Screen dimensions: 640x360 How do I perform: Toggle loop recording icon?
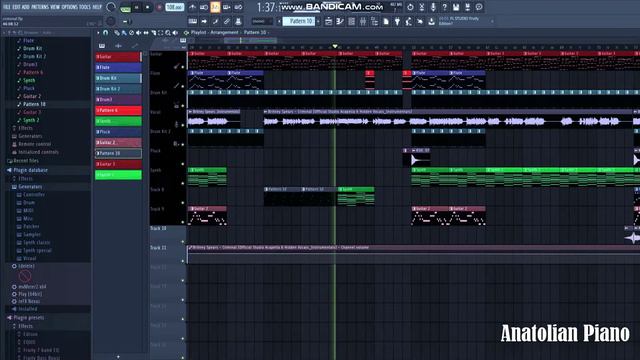click(x=238, y=7)
